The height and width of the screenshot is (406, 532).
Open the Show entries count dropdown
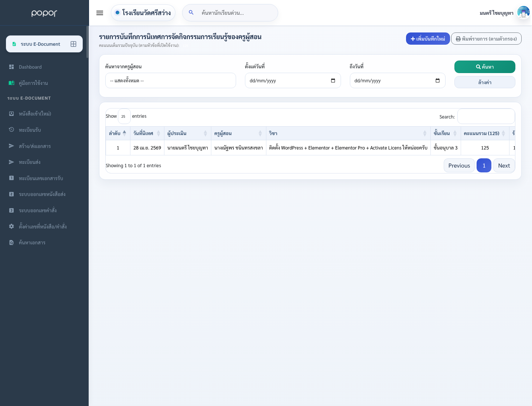pyautogui.click(x=124, y=116)
